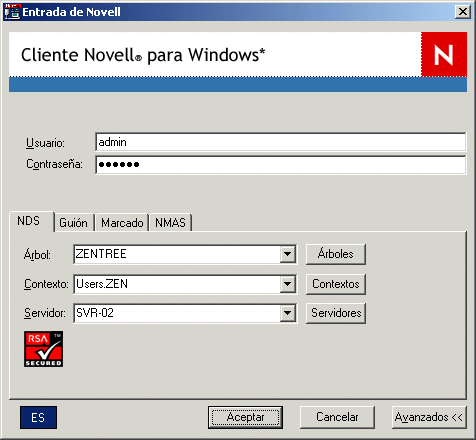Select the NDS tab
The width and height of the screenshot is (476, 440).
31,221
